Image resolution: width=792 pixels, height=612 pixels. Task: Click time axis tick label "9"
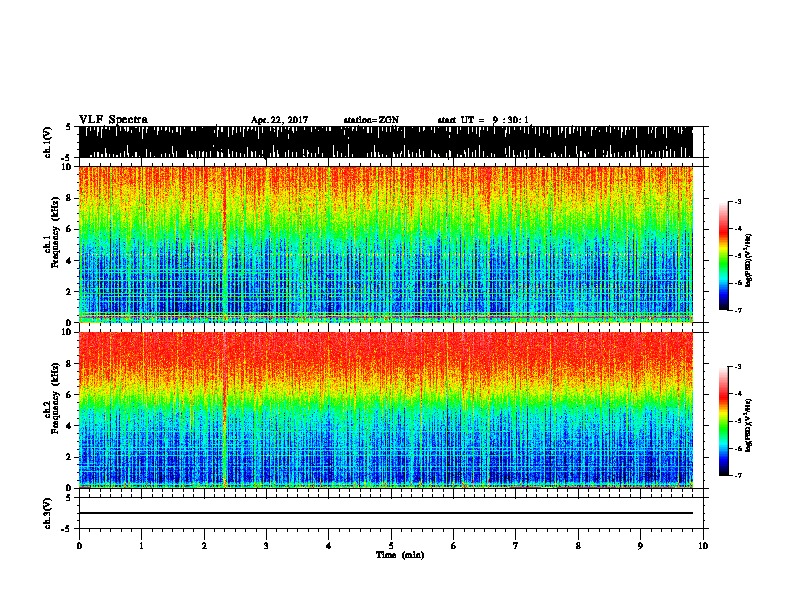tap(640, 546)
